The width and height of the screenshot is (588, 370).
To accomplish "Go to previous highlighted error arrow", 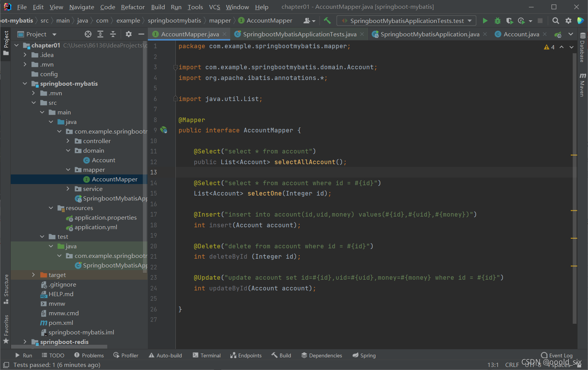I will tap(562, 47).
